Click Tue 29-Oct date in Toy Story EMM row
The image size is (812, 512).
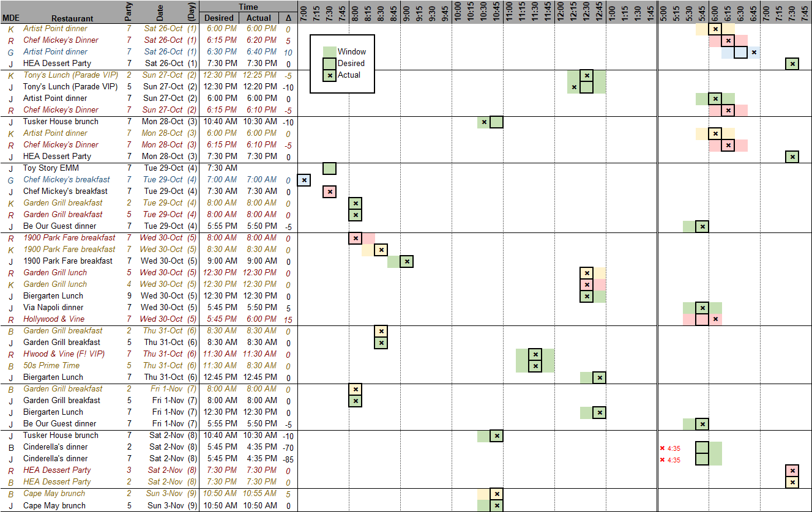click(163, 168)
